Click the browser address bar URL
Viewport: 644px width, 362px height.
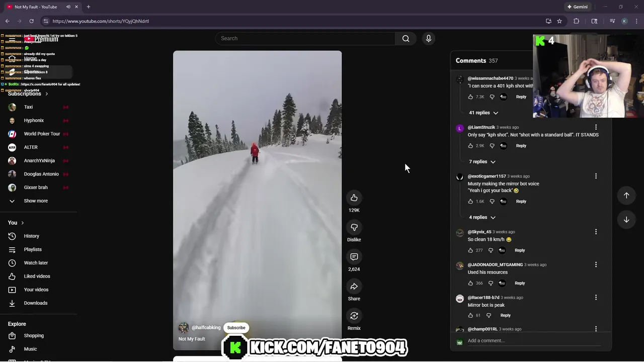pyautogui.click(x=101, y=21)
